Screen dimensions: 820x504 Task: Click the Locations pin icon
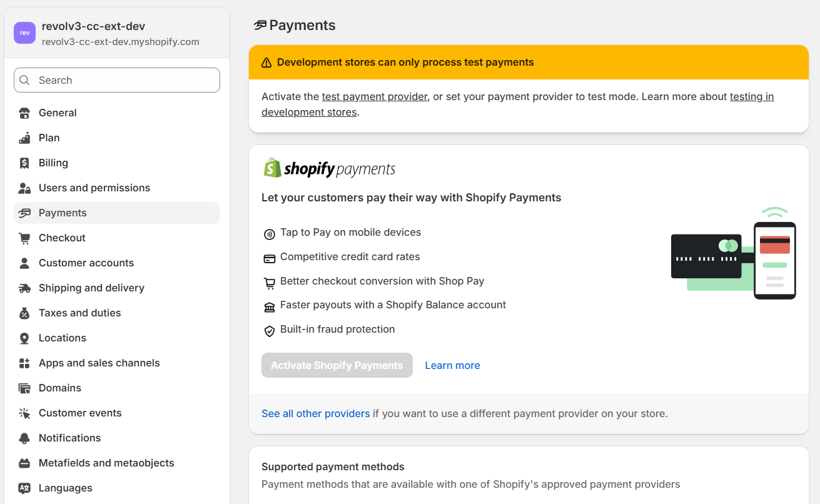point(24,338)
